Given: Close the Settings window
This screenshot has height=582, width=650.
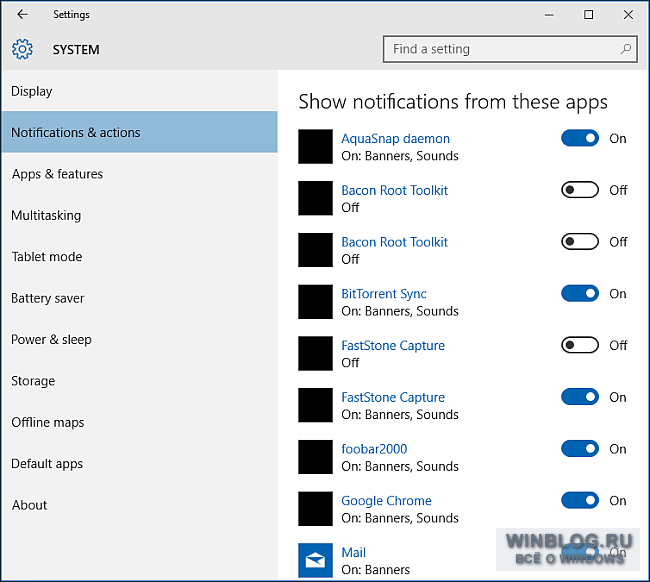Looking at the screenshot, I should (628, 15).
